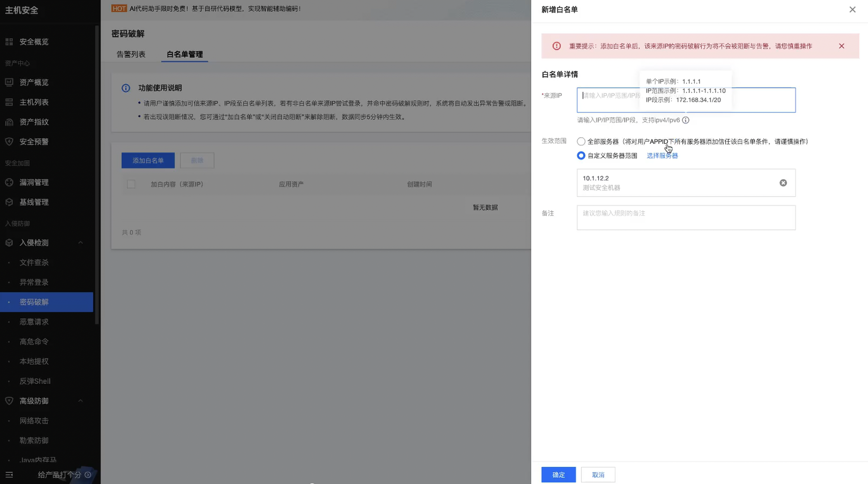Image resolution: width=868 pixels, height=484 pixels.
Task: Collapse the 入侵检测 menu group
Action: coord(80,243)
